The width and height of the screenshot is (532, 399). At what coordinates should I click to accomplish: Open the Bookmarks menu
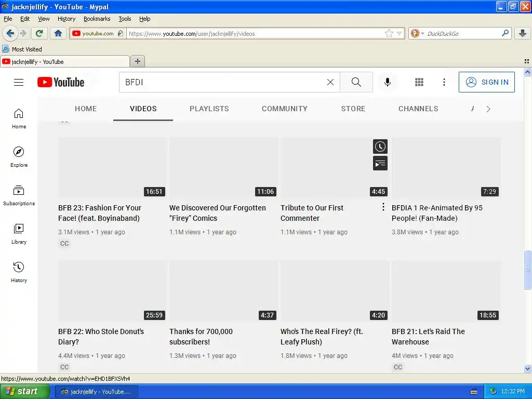click(97, 19)
